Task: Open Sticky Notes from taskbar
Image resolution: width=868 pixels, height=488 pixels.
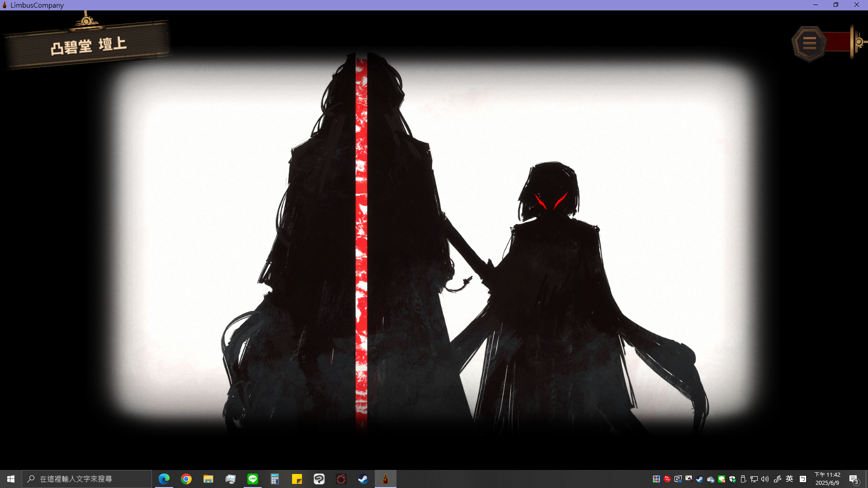Action: pos(297,479)
